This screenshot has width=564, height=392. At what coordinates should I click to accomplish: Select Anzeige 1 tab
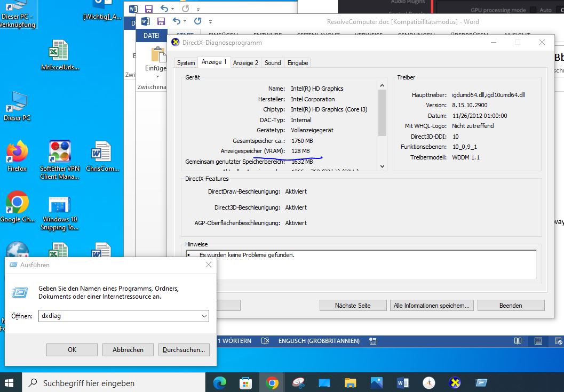[x=214, y=62]
